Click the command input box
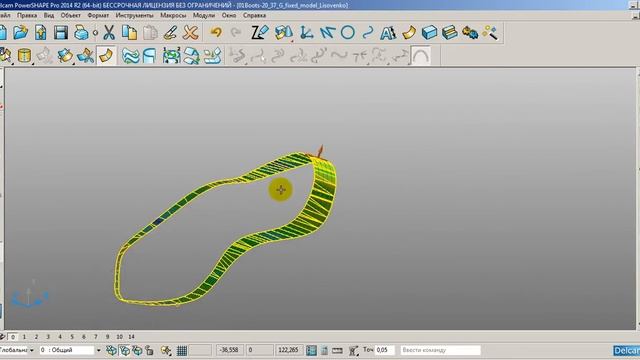 [440, 350]
